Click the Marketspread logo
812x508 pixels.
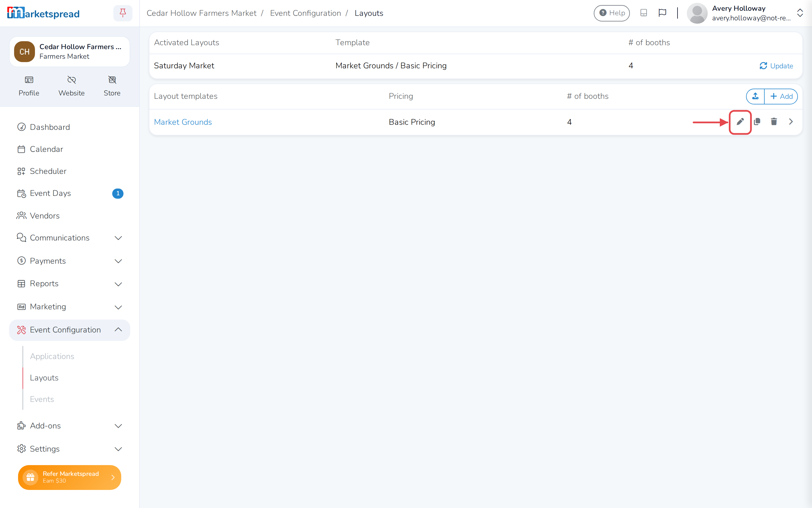[x=43, y=13]
